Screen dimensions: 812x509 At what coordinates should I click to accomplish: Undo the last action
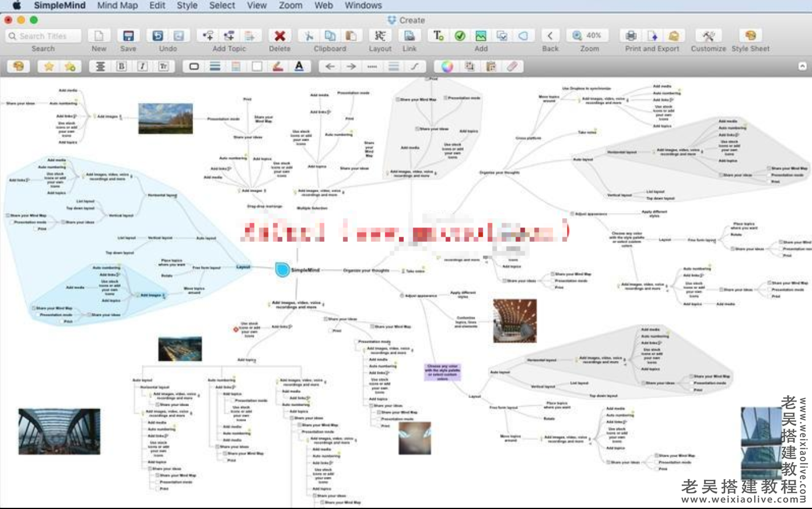(x=157, y=36)
